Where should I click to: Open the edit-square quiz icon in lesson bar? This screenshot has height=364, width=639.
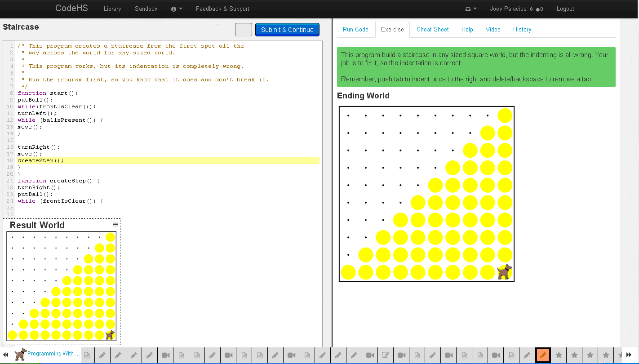pos(386,355)
